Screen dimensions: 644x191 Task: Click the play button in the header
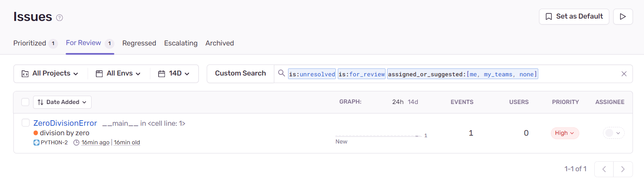623,17
